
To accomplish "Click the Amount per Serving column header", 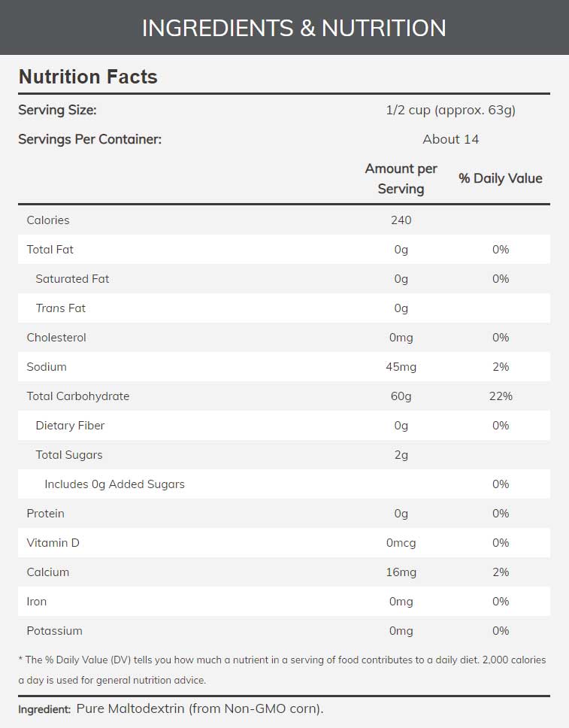I will (x=401, y=179).
